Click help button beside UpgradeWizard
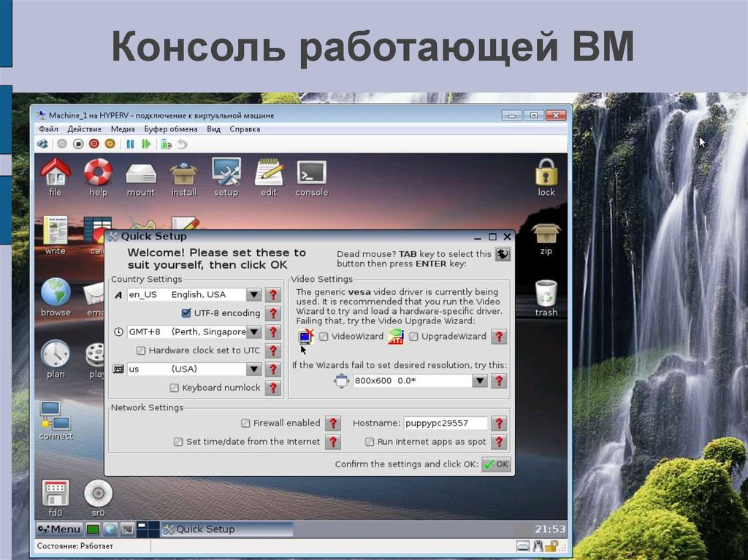 [498, 337]
